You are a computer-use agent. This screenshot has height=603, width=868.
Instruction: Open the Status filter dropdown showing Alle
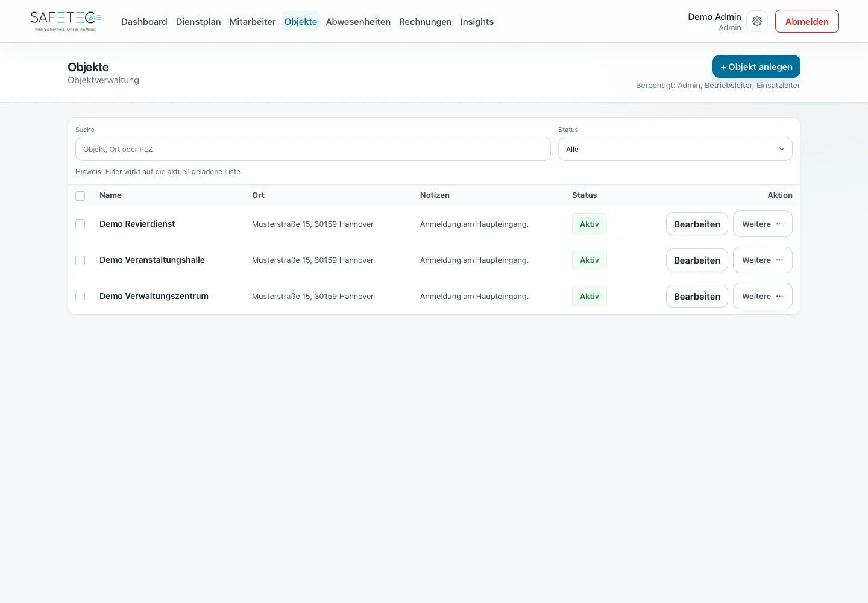(x=675, y=149)
